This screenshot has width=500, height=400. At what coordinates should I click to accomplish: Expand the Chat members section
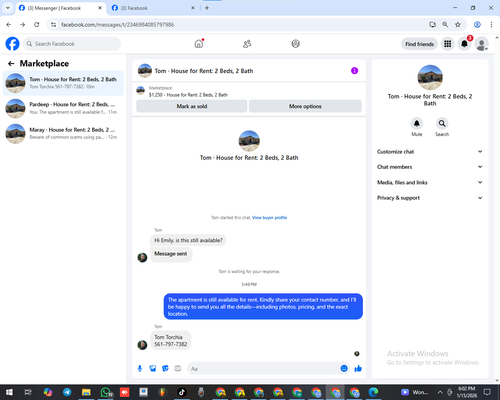tap(430, 167)
